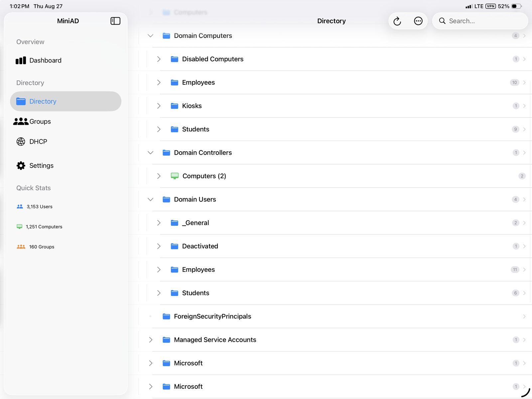Click the Directory folder icon in sidebar
Screen dimensions: 532x399
coord(21,101)
